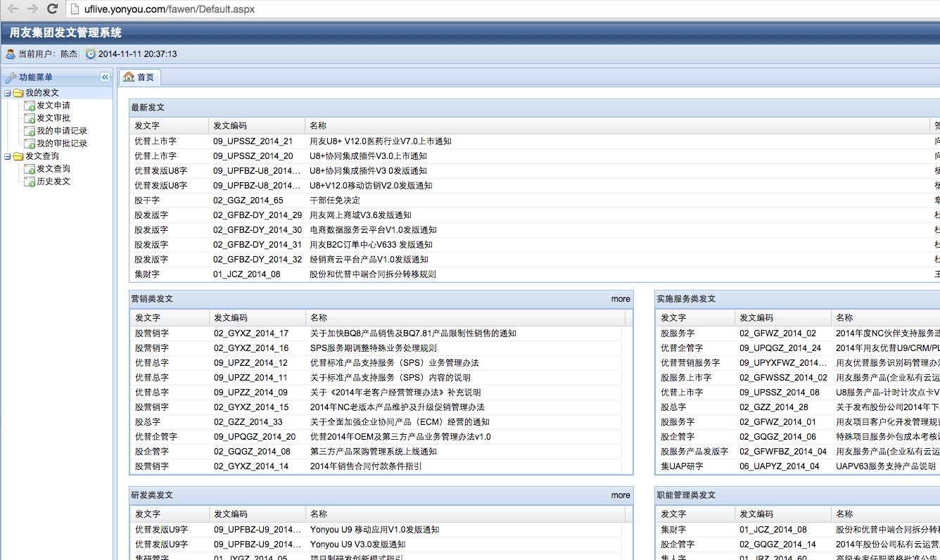Click the U8+V12.0移动访销V2.0发版通知 entry

371,186
